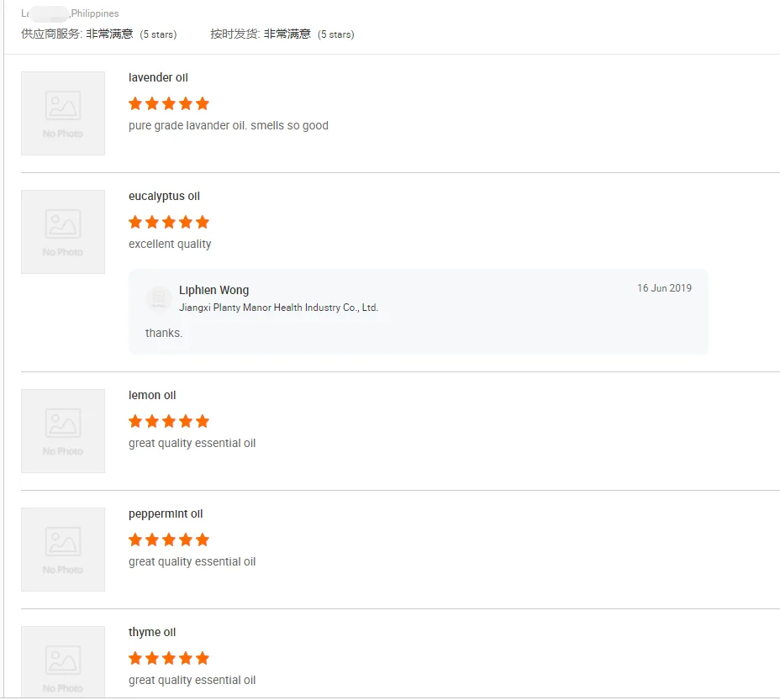Open Jiangxi Planty Manor Health Industry link
Screen dimensions: 780x700
[x=278, y=308]
